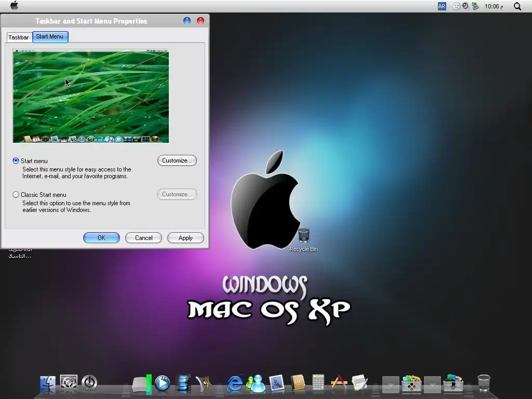Click the Cancel button
Viewport: 532px width, 399px height.
coord(143,238)
